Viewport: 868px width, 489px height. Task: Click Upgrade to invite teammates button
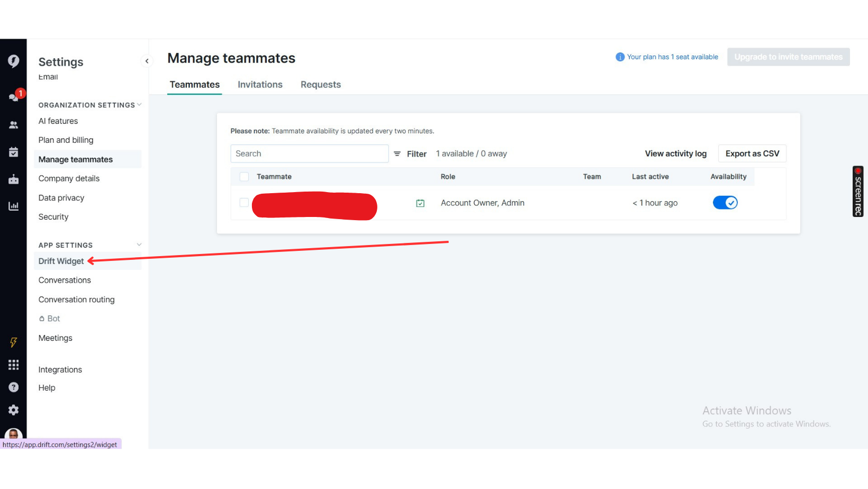[789, 57]
